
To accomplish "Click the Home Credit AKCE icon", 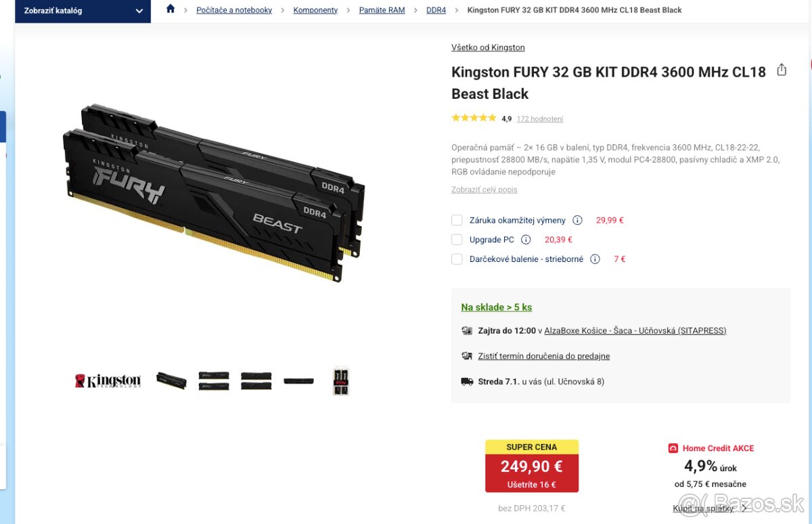I will pyautogui.click(x=673, y=448).
